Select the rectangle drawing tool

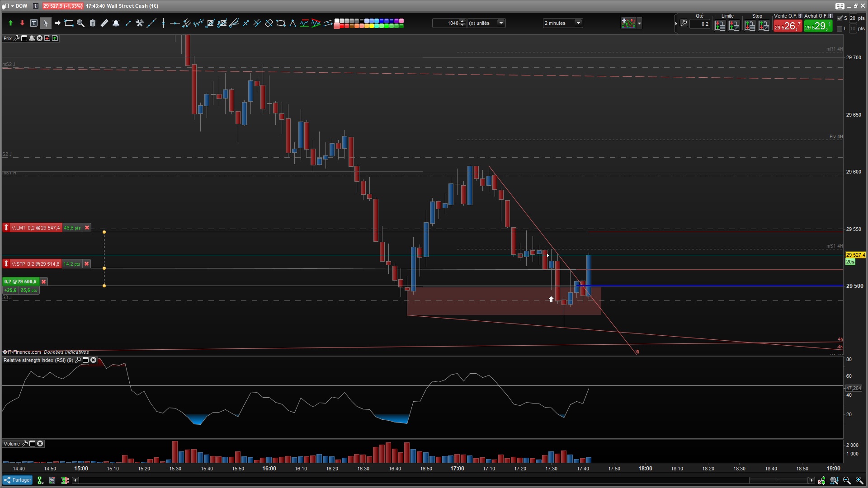69,23
